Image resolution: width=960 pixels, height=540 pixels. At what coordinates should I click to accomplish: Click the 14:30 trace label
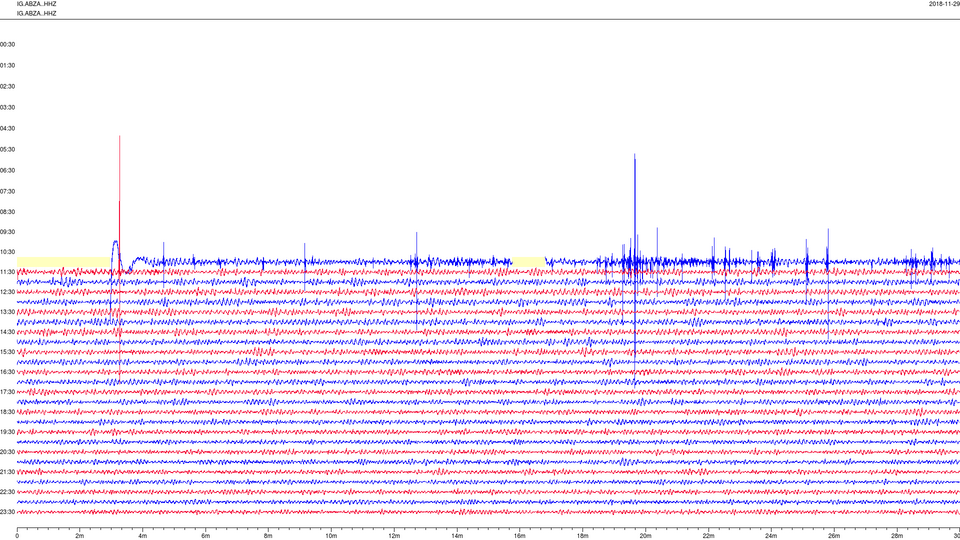tap(7, 332)
